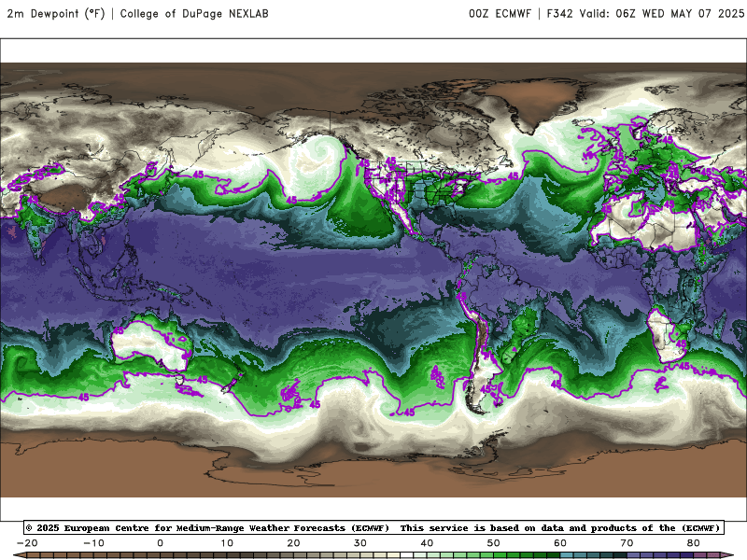
Task: Click the 70 colorbar label
Action: pos(627,543)
